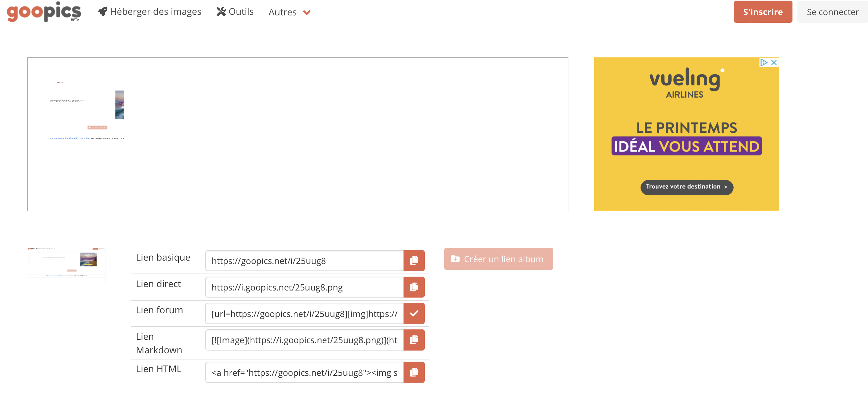The image size is (868, 414).
Task: Click Trouvez votre destination ad button
Action: 686,187
